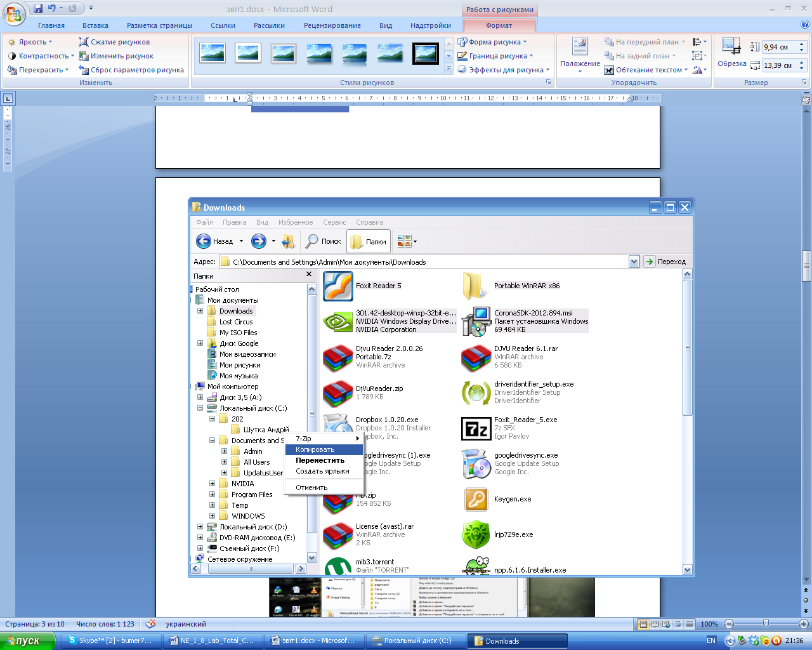
Task: Open Word Help question mark icon
Action: point(805,25)
